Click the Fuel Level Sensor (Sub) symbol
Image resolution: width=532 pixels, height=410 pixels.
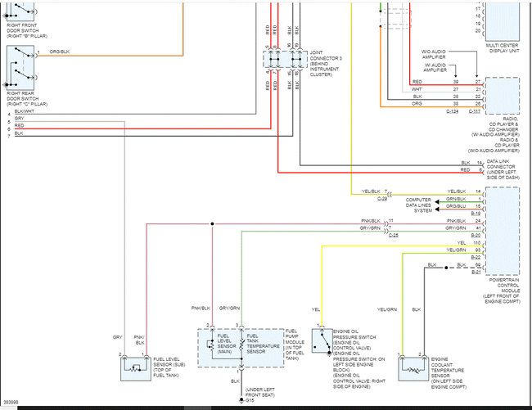click(x=136, y=368)
